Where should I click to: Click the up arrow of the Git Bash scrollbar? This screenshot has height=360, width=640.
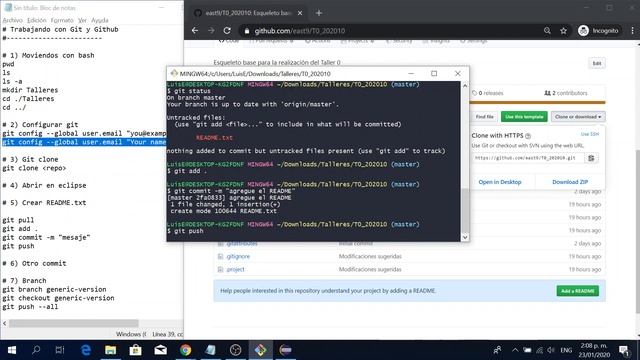(x=464, y=85)
